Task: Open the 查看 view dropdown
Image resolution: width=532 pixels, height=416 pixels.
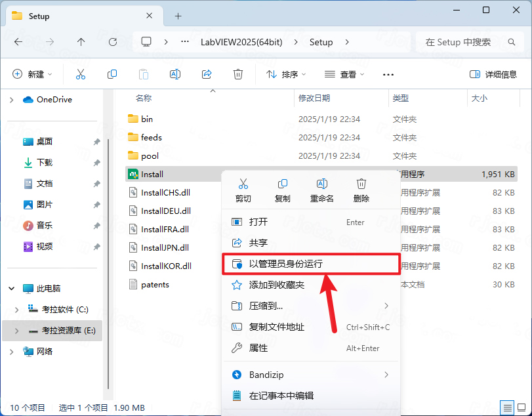Action: click(x=344, y=74)
